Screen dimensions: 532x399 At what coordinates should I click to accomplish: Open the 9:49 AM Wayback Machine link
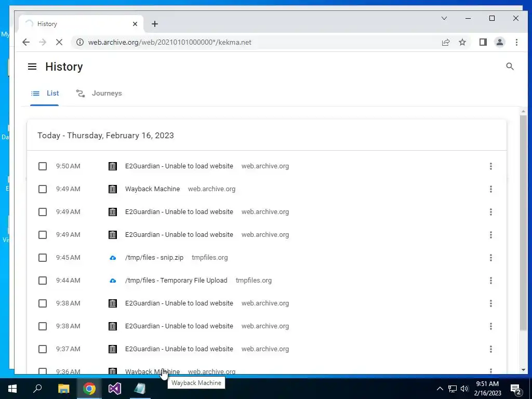click(152, 189)
